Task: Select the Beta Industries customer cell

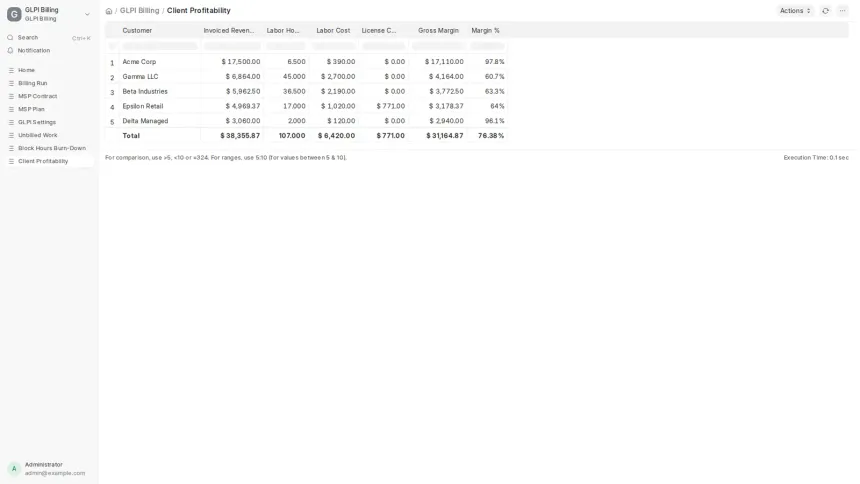Action: click(x=160, y=92)
